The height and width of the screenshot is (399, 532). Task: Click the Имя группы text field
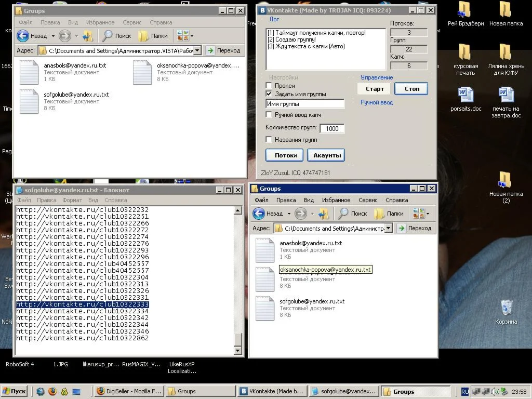(x=305, y=104)
